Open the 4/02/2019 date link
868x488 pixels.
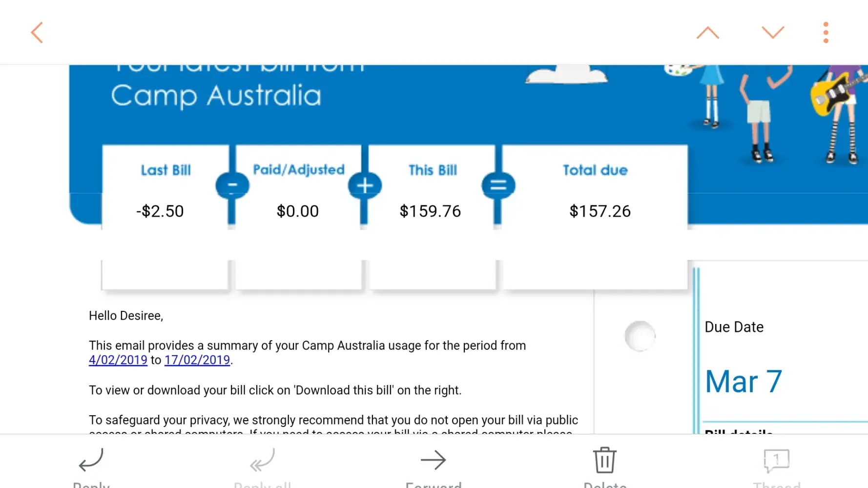[118, 360]
